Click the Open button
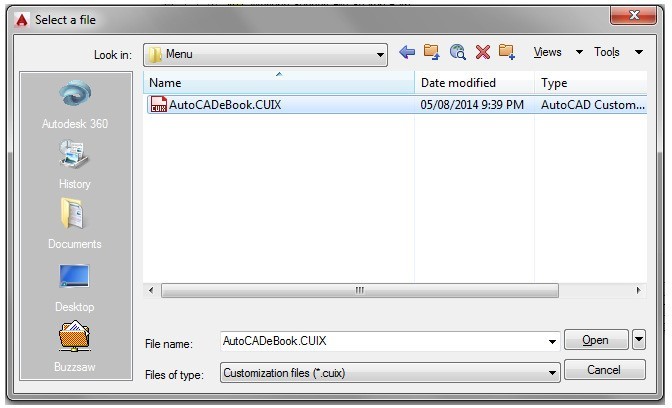 pos(596,340)
